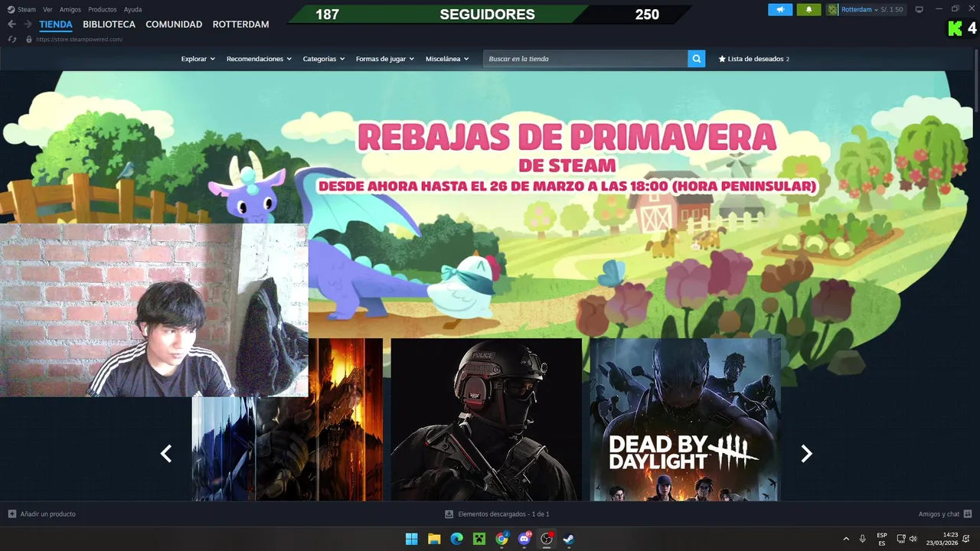Click the Kick logo overlay

(x=955, y=28)
